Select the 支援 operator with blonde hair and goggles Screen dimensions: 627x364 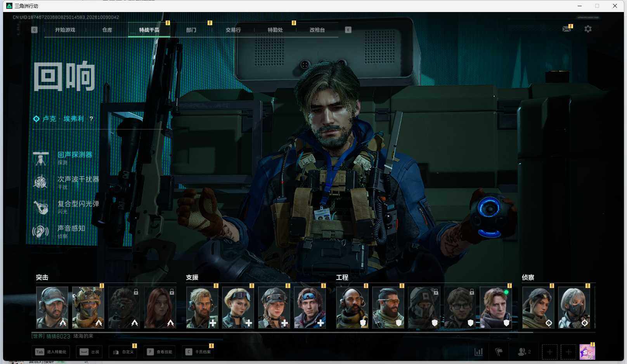[238, 307]
